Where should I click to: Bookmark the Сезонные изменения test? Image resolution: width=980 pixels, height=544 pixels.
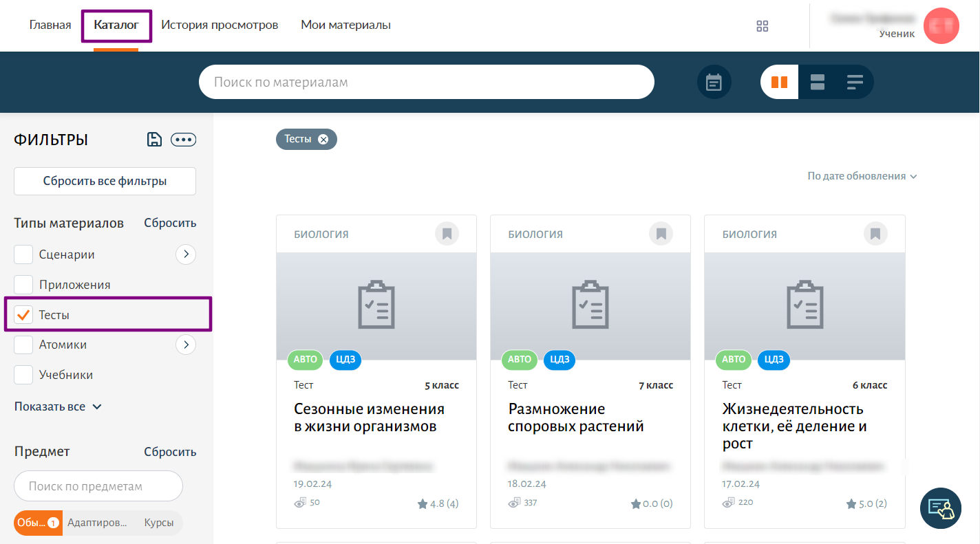tap(447, 234)
